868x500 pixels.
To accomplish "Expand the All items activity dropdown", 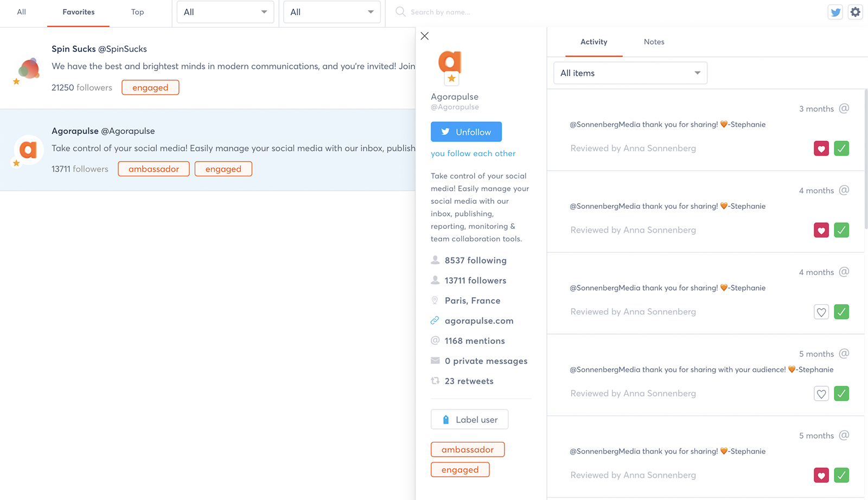I will [630, 73].
